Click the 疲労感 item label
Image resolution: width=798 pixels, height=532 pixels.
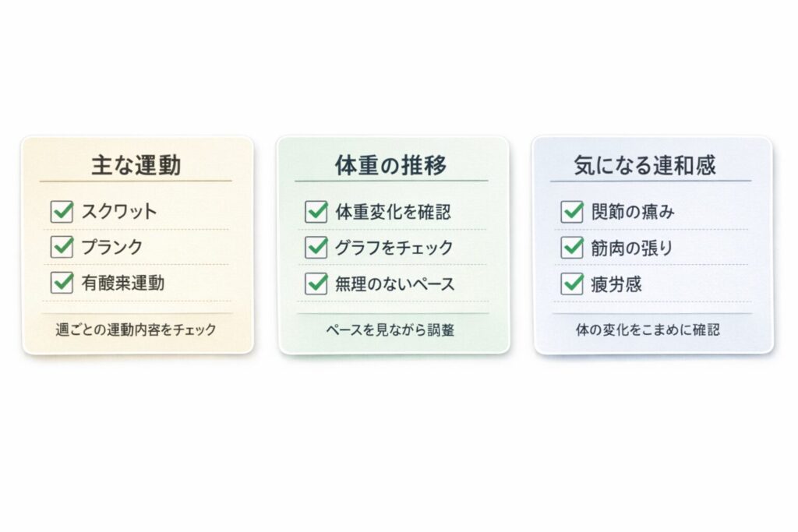(616, 284)
